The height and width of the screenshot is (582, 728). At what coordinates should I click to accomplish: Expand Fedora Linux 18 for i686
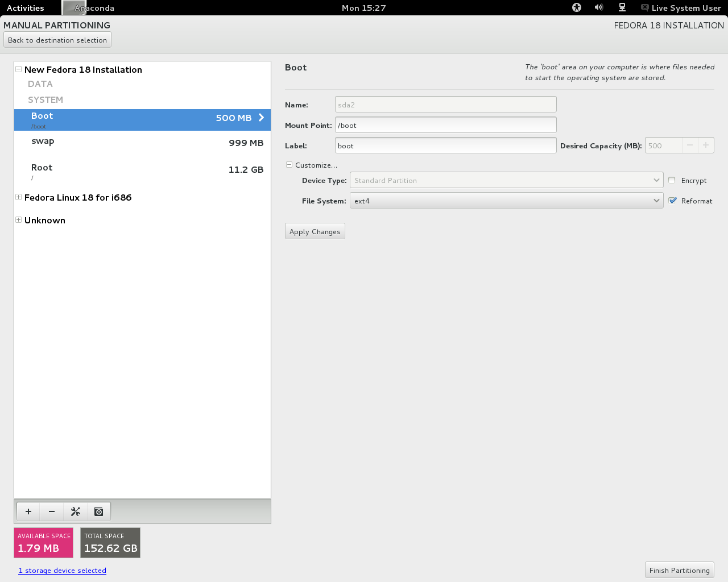(19, 197)
